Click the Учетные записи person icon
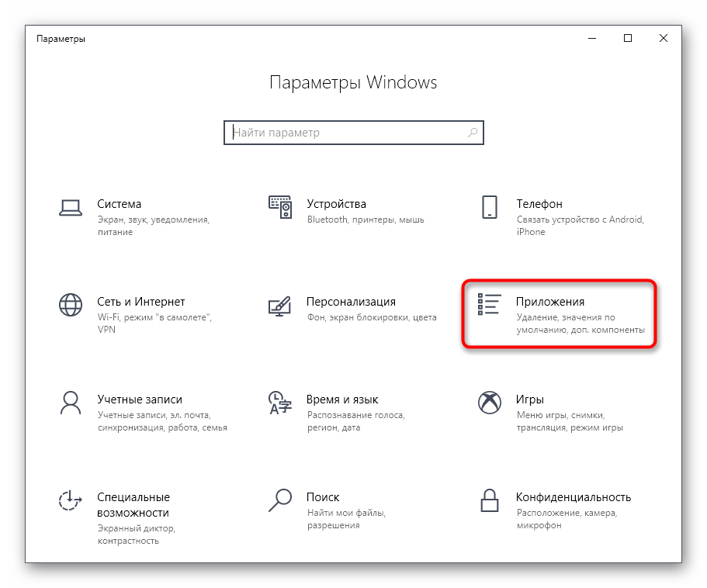 click(x=71, y=403)
